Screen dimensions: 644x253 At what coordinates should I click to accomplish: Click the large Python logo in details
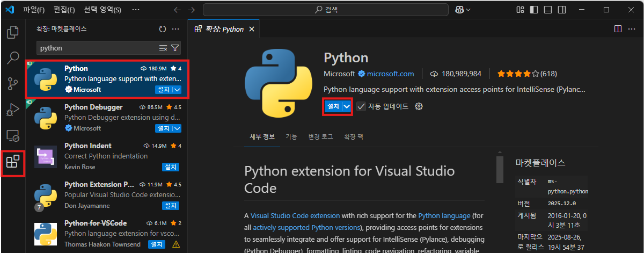coord(277,83)
